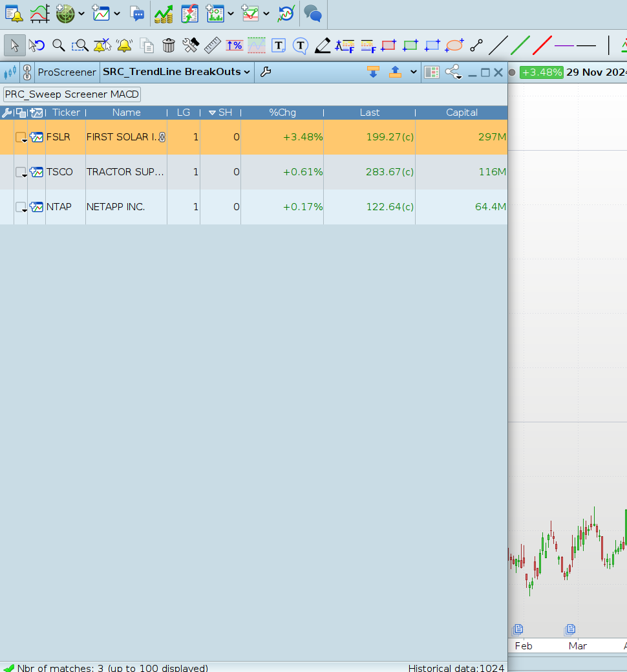Select the arrow cursor tool
This screenshot has width=627, height=672.
tap(15, 45)
